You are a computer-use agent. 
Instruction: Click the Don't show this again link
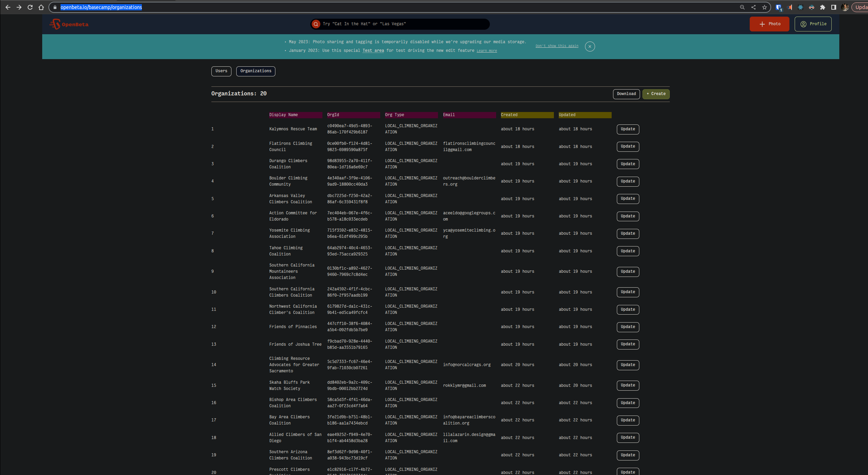557,46
